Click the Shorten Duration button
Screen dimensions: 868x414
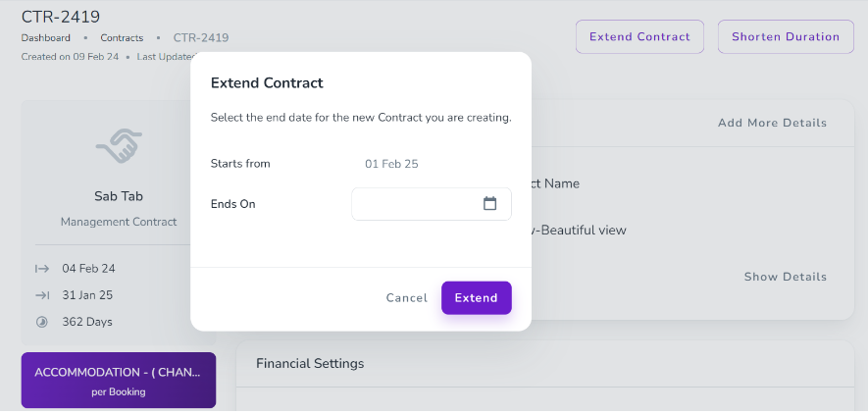coord(786,36)
